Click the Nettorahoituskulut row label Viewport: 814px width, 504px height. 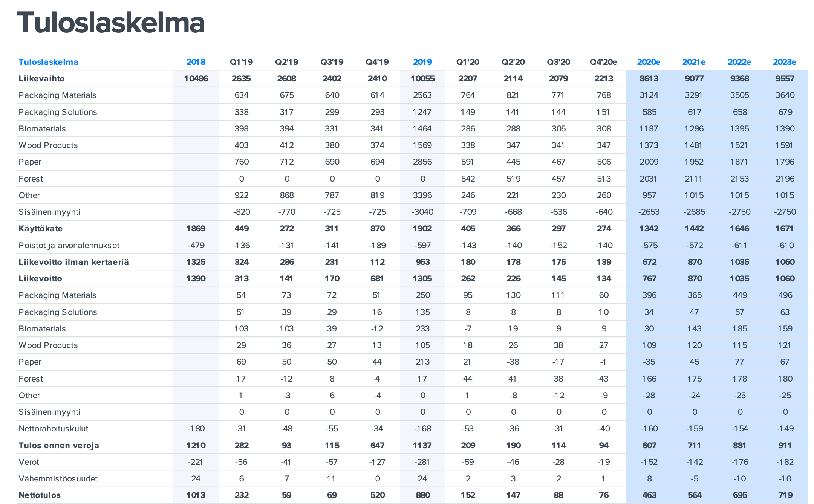[x=54, y=429]
